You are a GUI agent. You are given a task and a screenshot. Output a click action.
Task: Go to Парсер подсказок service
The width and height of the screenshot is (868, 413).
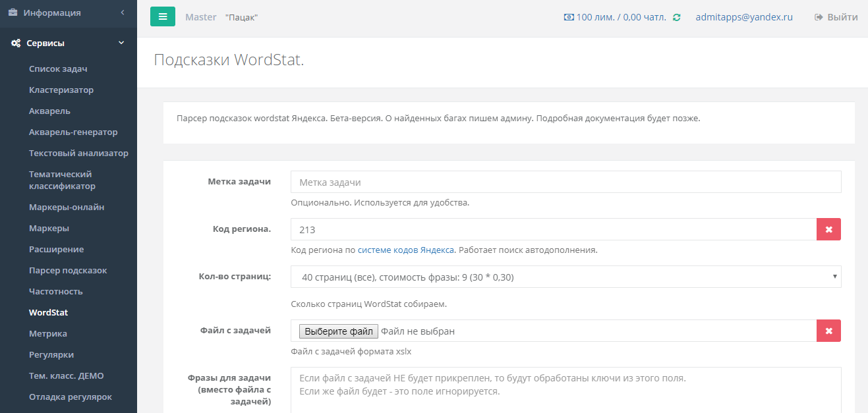coord(68,271)
